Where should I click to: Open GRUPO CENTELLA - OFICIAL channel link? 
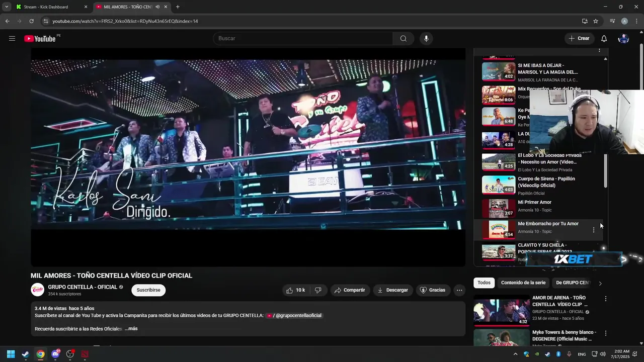click(83, 287)
